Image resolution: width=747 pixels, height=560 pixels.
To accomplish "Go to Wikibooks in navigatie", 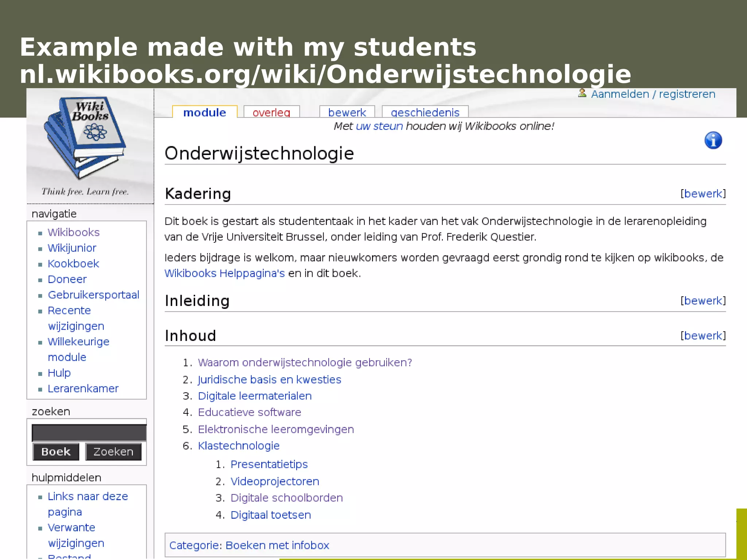I will pos(73,232).
